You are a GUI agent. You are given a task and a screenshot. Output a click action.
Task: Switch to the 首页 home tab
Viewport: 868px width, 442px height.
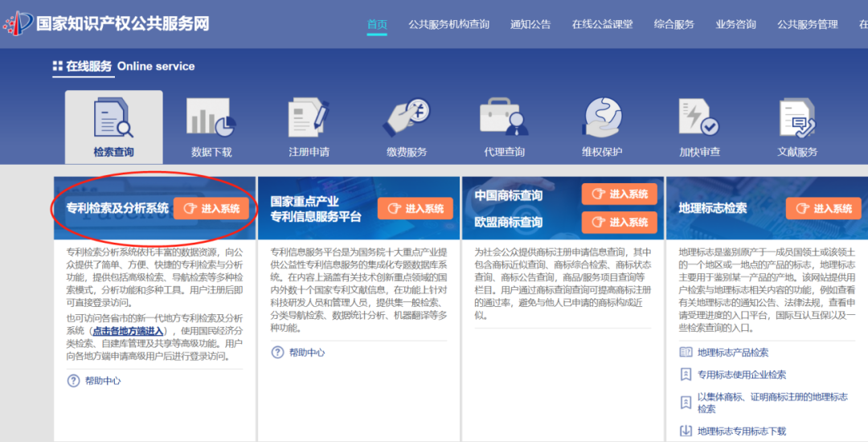377,24
